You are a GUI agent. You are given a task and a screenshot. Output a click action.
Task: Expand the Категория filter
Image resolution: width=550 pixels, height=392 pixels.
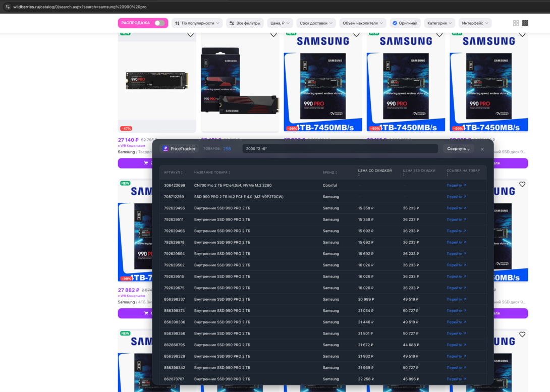point(439,23)
